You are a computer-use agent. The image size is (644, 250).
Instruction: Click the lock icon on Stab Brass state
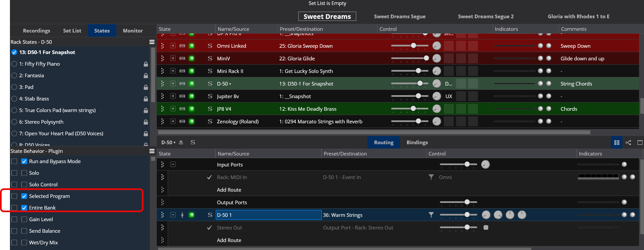146,99
